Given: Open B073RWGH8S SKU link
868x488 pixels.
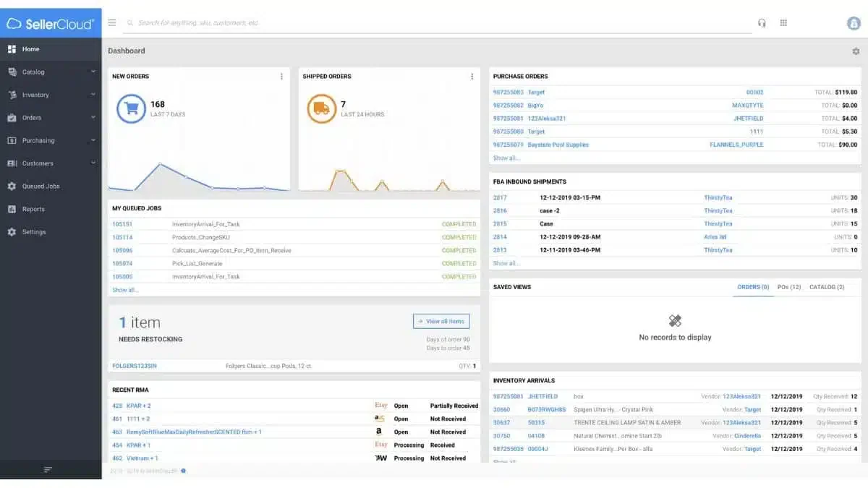Looking at the screenshot, I should (546, 409).
